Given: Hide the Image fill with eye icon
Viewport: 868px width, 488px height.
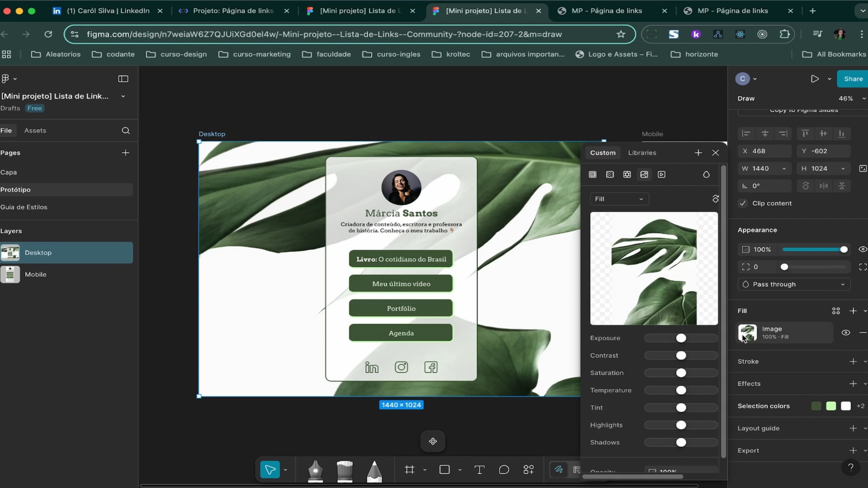Looking at the screenshot, I should (846, 333).
